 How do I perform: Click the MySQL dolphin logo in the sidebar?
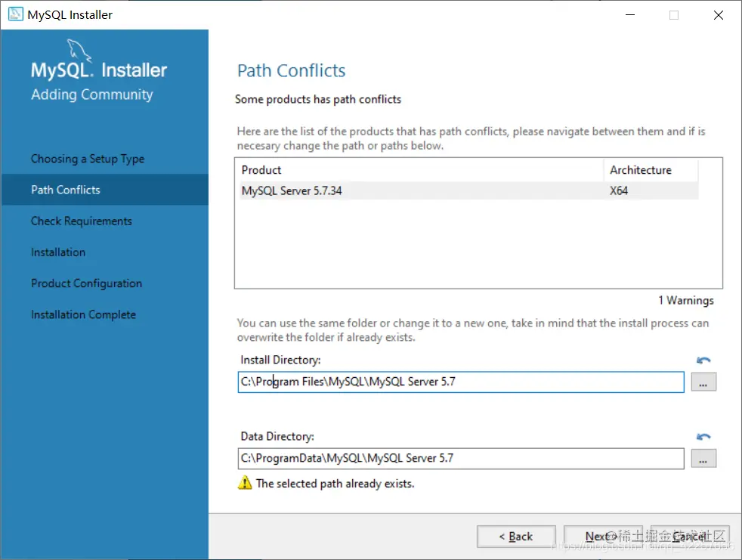click(79, 50)
